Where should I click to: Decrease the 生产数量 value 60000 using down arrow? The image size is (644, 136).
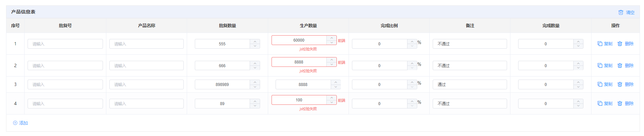point(332,42)
